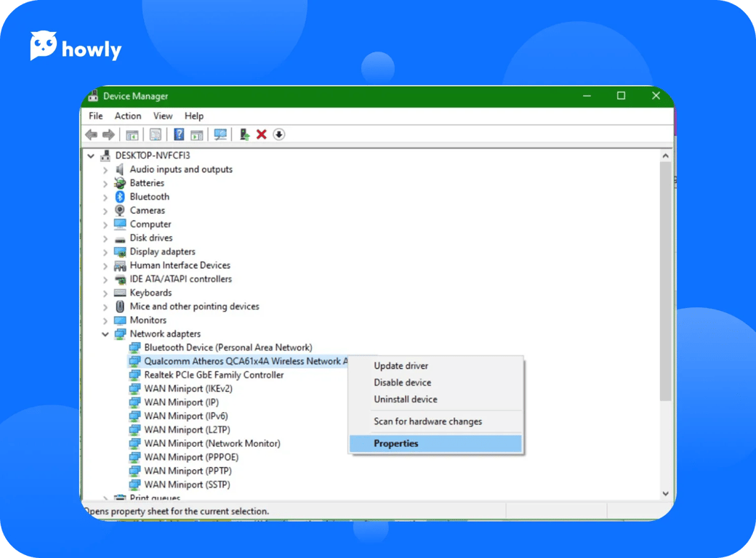756x558 pixels.
Task: Click the Back arrow in toolbar
Action: [x=91, y=134]
